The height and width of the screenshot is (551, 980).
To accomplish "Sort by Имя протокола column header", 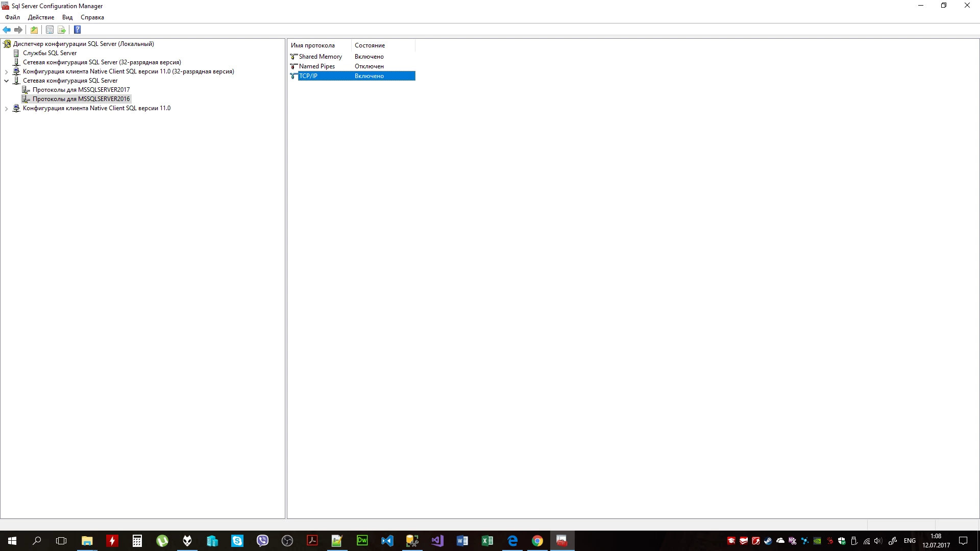I will 312,45.
